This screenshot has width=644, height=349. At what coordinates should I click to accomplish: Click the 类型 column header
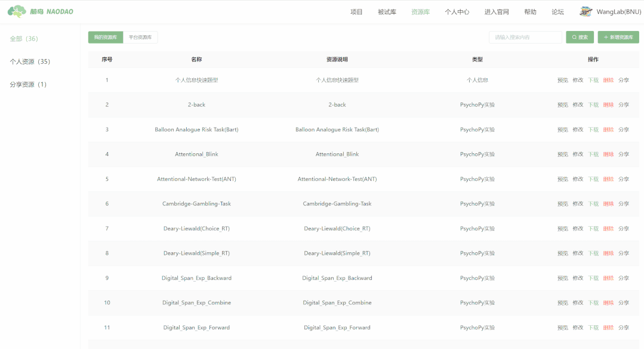click(x=477, y=60)
